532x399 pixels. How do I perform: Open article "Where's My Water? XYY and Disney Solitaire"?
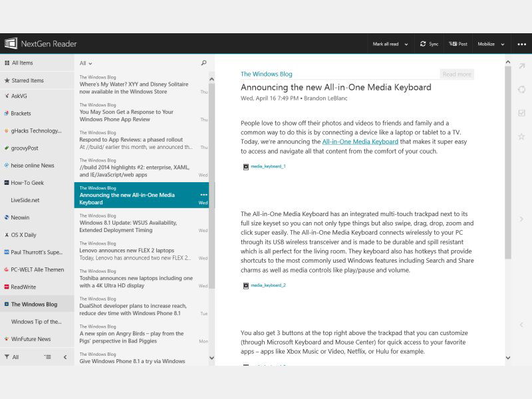pos(142,84)
